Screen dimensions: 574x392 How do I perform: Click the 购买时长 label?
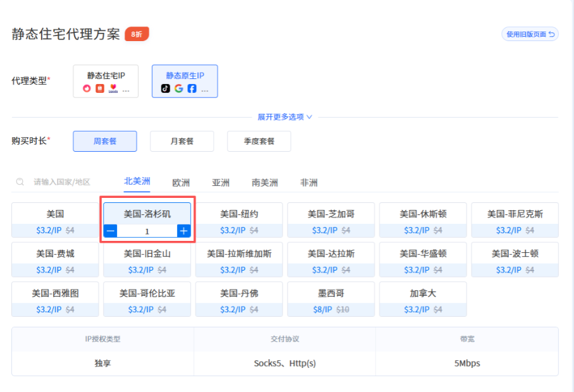click(x=29, y=141)
